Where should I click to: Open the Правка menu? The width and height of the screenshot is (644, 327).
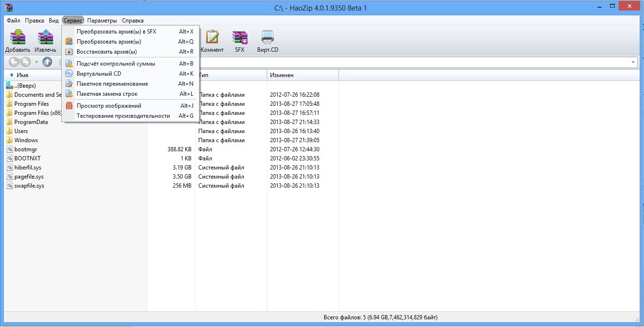coord(34,21)
